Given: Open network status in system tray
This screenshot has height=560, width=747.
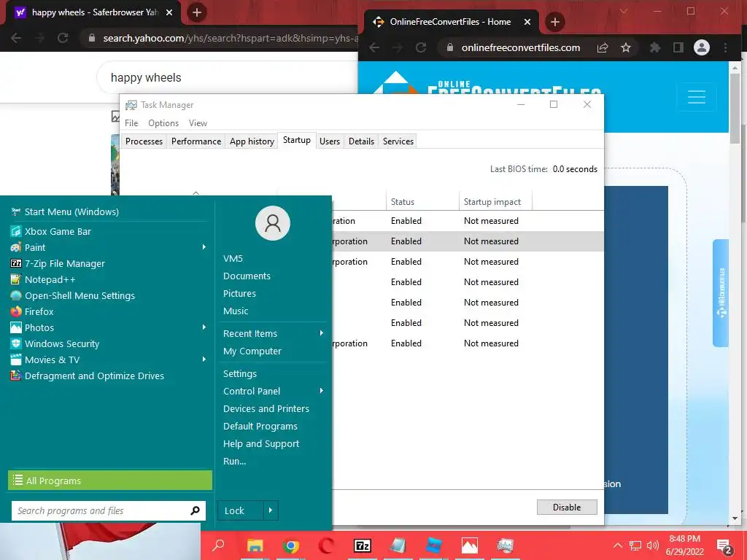Looking at the screenshot, I should [635, 545].
